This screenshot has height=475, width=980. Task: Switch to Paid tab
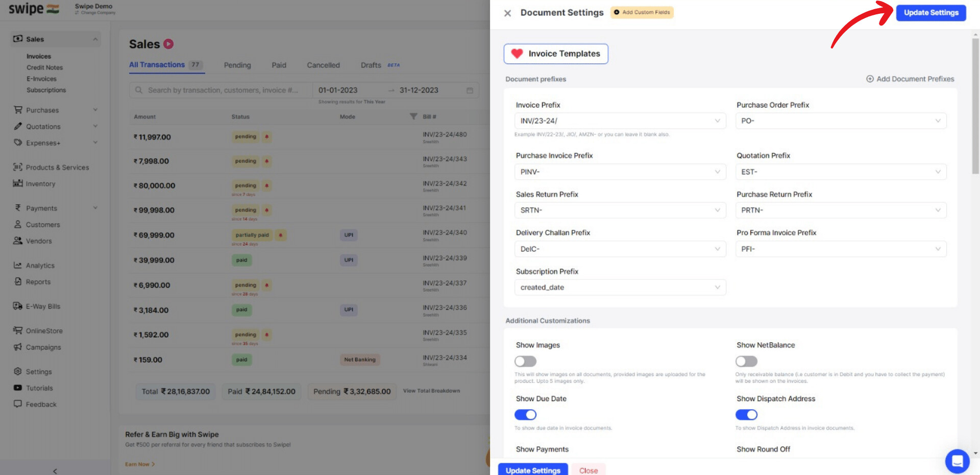tap(279, 65)
